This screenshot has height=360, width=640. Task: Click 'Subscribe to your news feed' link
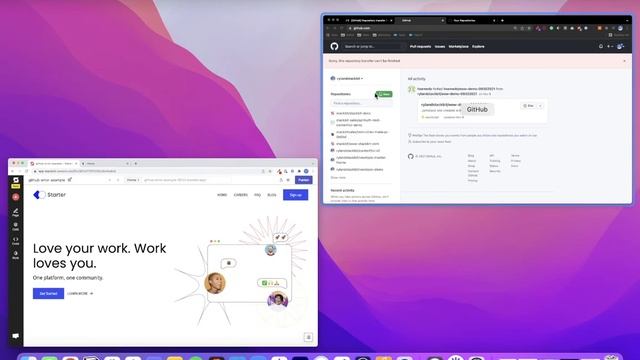(431, 142)
